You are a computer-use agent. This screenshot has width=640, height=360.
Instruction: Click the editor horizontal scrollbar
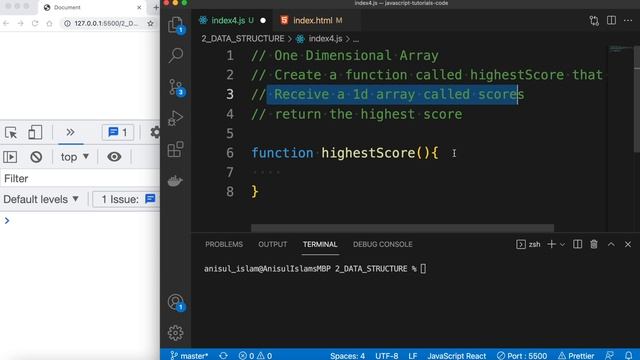point(402,228)
